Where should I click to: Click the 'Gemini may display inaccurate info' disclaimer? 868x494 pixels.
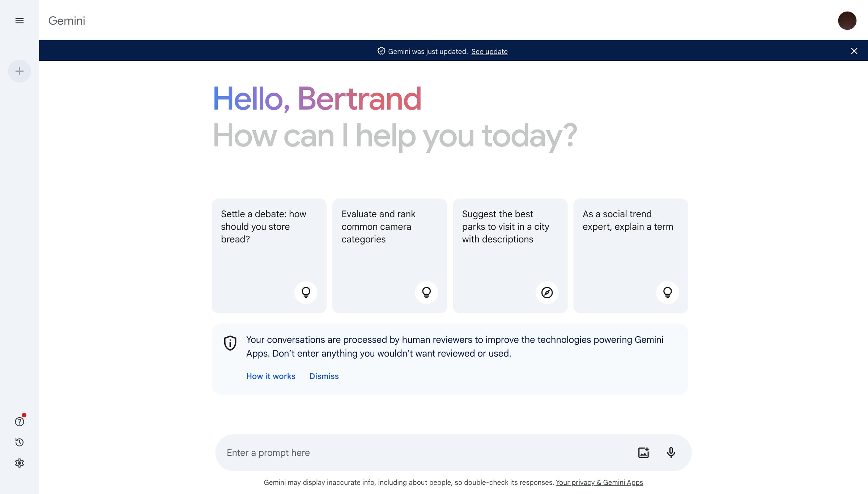[409, 482]
